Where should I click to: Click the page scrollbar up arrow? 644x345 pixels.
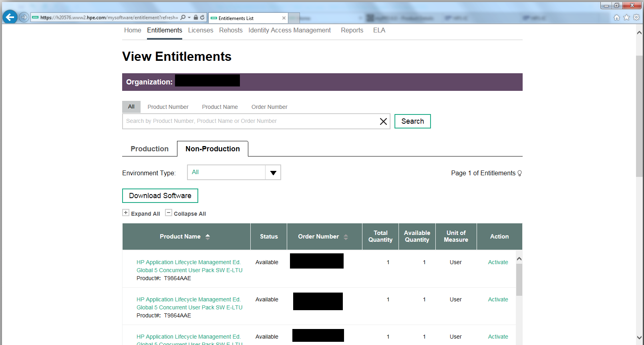[x=640, y=33]
